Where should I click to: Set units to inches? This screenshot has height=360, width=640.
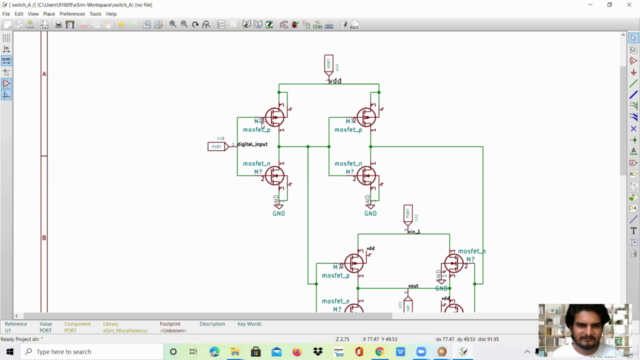point(6,49)
